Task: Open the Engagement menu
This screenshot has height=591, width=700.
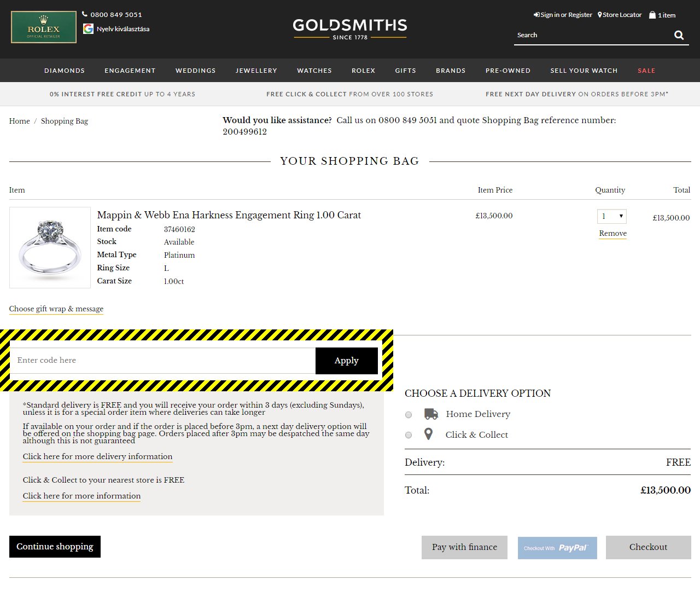Action: pyautogui.click(x=130, y=71)
